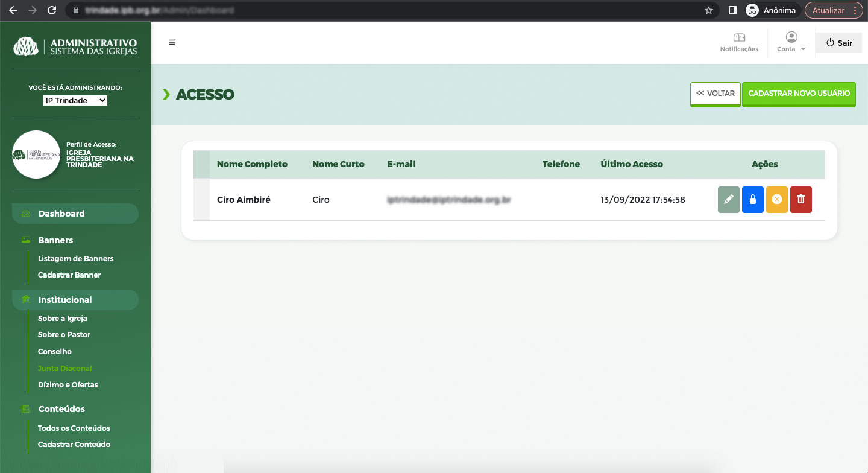Reload the page in browser
Image resolution: width=868 pixels, height=473 pixels.
(52, 10)
